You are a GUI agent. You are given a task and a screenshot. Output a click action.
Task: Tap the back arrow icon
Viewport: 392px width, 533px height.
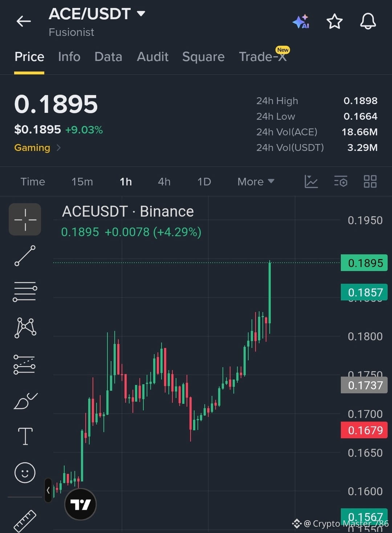pos(24,21)
